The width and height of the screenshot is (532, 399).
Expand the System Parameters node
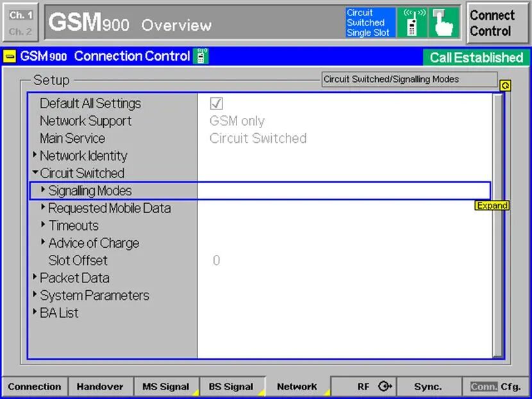click(35, 294)
